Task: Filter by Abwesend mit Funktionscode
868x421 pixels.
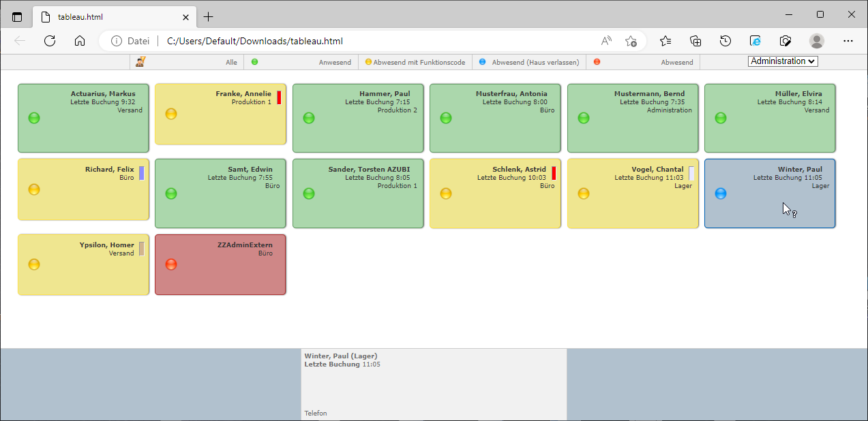Action: 415,62
